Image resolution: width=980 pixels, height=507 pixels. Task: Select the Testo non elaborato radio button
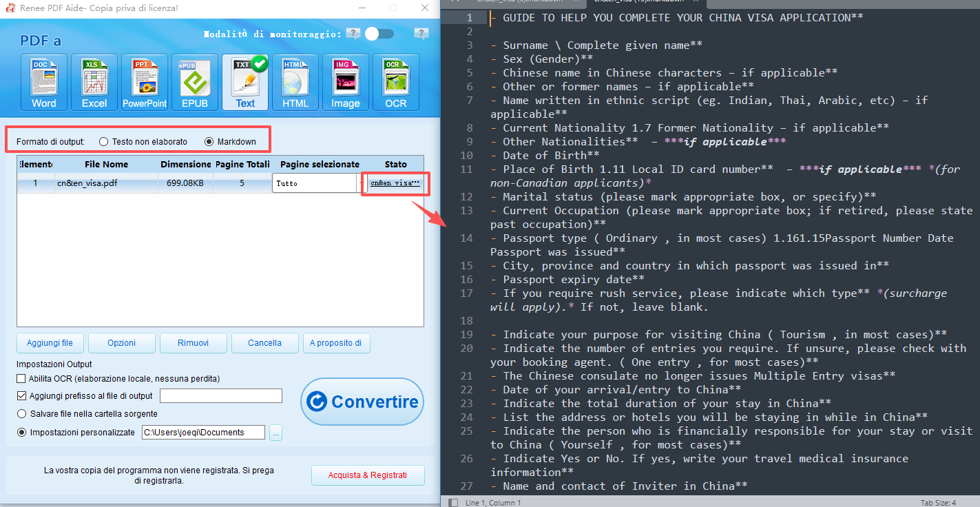pyautogui.click(x=103, y=141)
